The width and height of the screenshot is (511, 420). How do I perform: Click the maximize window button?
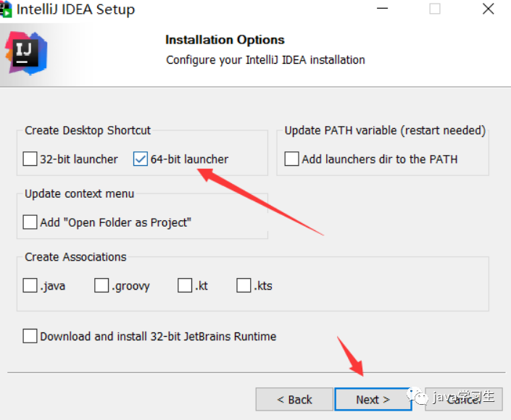(435, 9)
